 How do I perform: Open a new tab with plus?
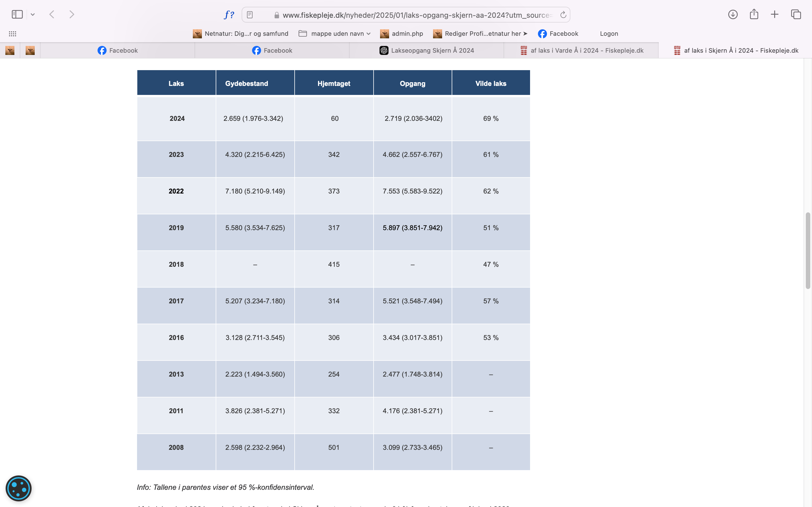775,14
